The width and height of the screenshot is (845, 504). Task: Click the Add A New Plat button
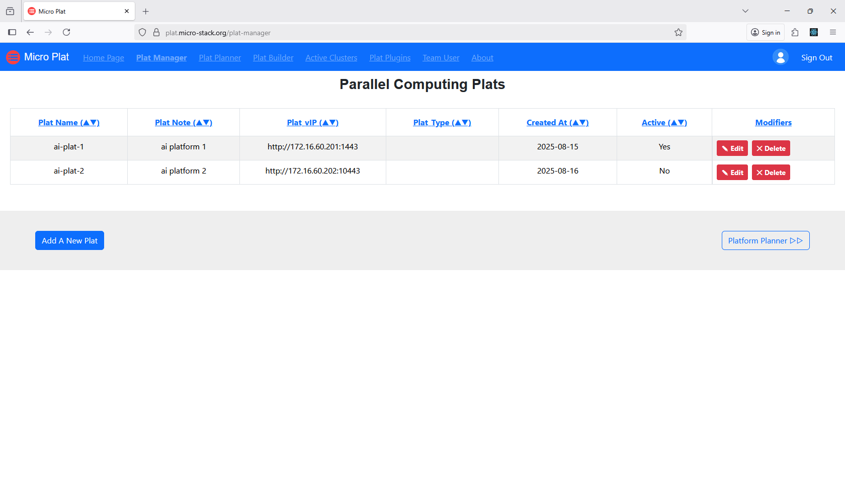click(x=69, y=240)
